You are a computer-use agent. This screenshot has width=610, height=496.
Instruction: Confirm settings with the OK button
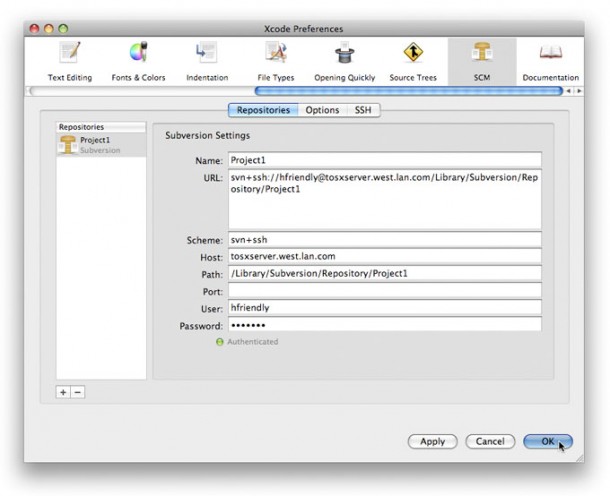[x=547, y=441]
